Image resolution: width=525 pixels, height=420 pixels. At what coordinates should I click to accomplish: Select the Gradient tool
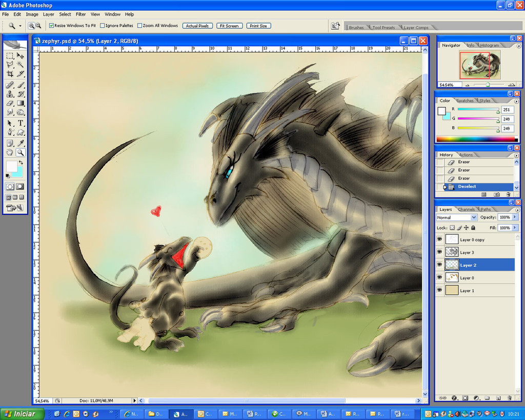[21, 103]
